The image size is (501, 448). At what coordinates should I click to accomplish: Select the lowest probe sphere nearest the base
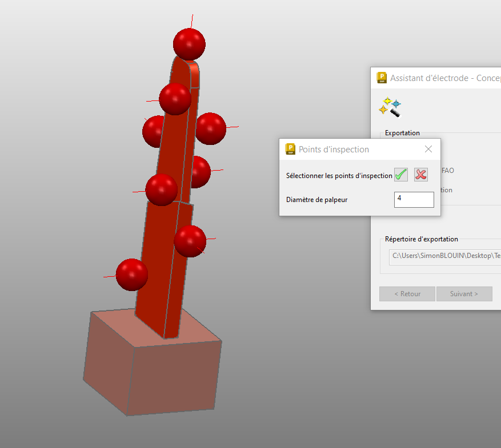[x=131, y=275]
